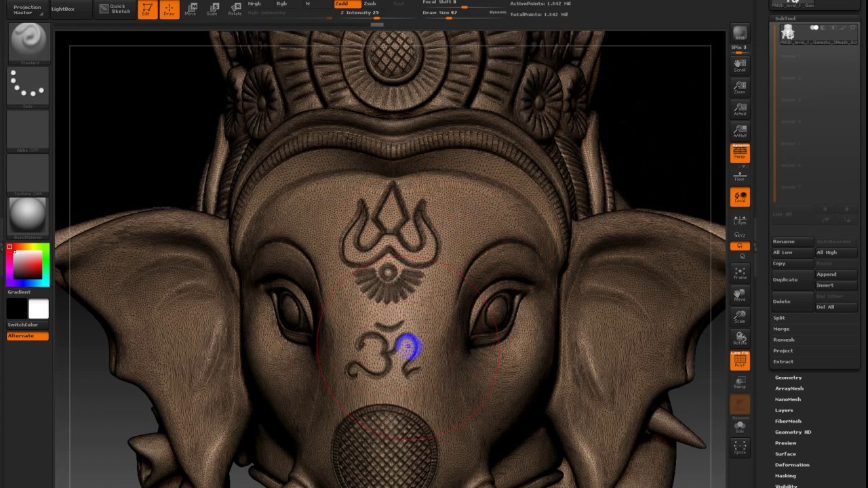
Task: Click the Del All button
Action: 836,307
